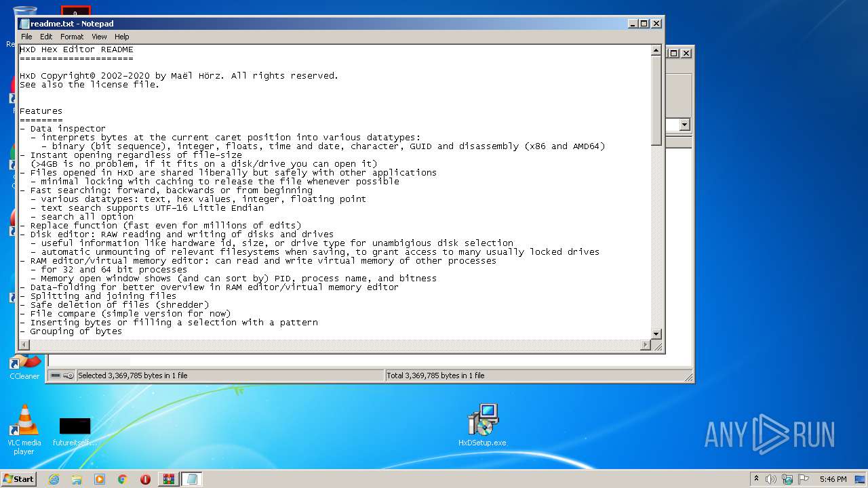The height and width of the screenshot is (488, 868).
Task: Close the background archive window
Action: pyautogui.click(x=686, y=53)
